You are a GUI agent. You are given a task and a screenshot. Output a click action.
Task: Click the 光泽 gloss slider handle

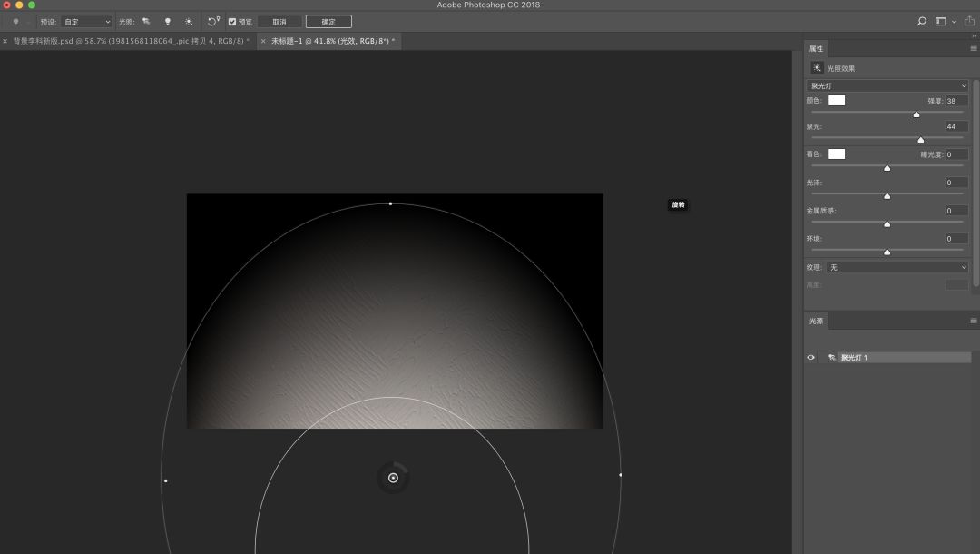(x=887, y=195)
